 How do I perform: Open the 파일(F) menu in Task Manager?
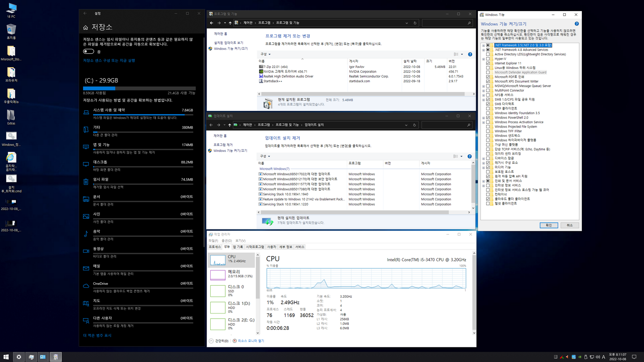pyautogui.click(x=213, y=241)
